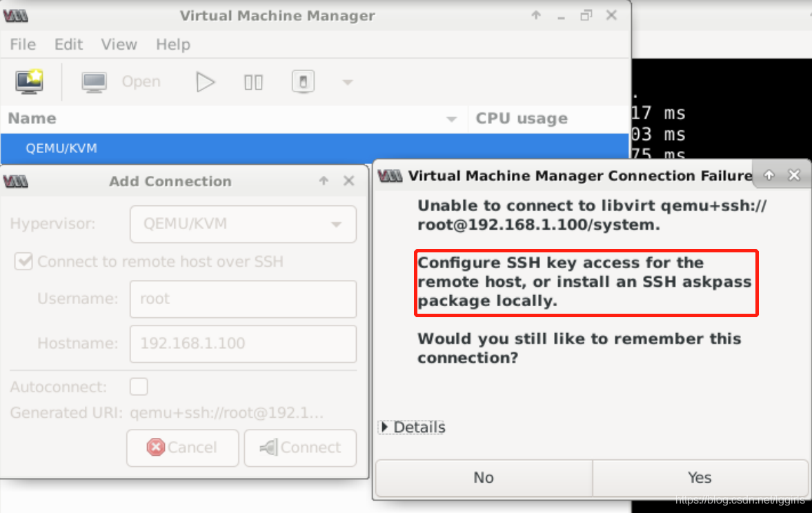
Task: Click the Virtual Machine Manager titlebar icon
Action: (15, 15)
